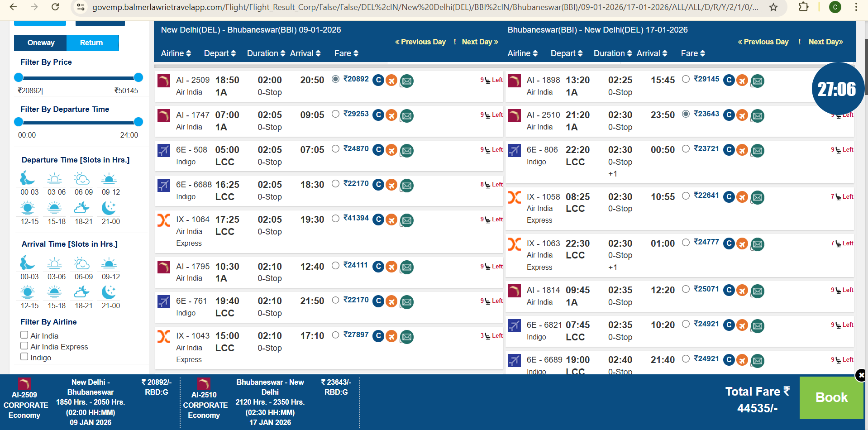Go to Previous Day for onward flights
868x430 pixels.
(x=420, y=42)
